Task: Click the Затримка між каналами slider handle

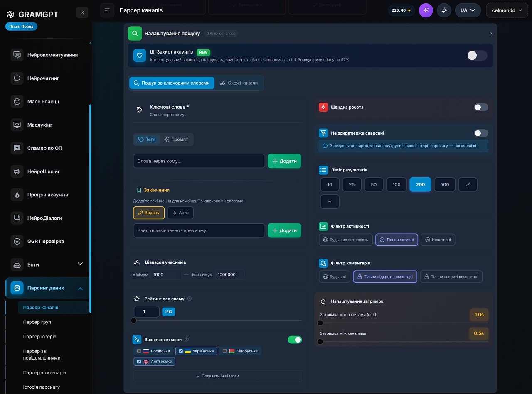Action: click(320, 342)
